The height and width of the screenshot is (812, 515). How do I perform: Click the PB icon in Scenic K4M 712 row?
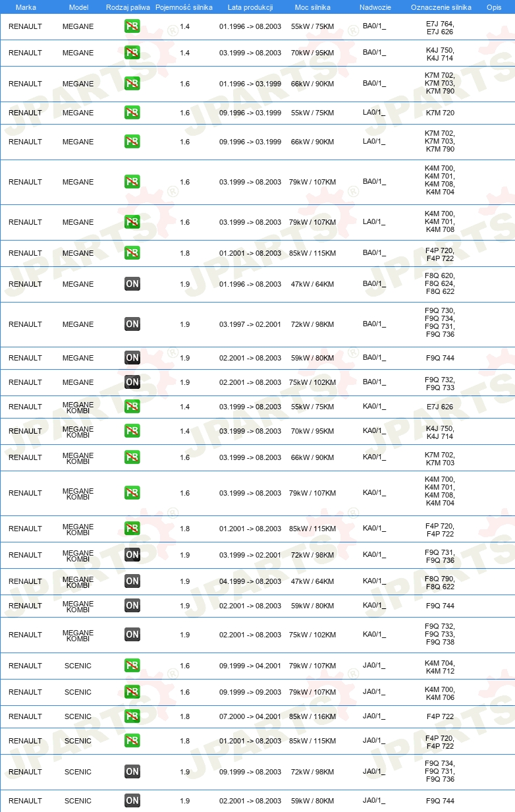click(x=132, y=666)
